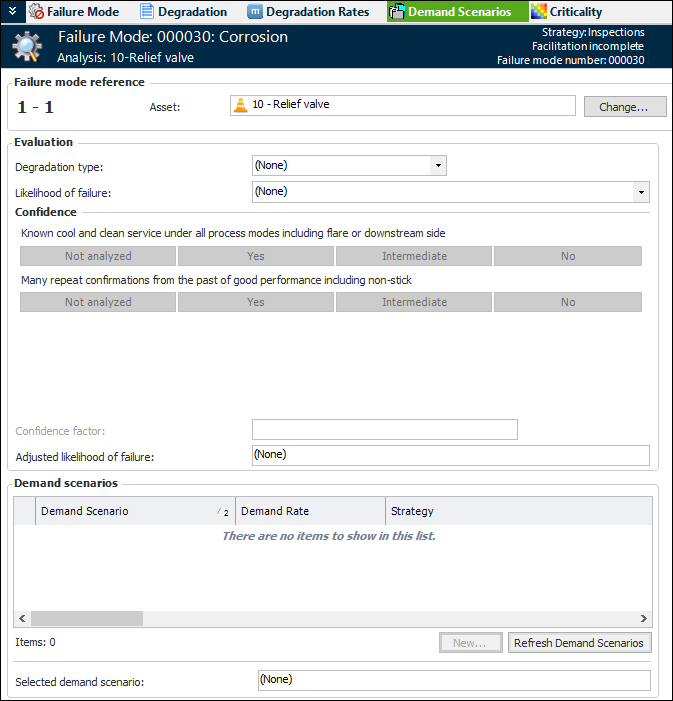Click the 10 - Relief valve asset field
This screenshot has width=673, height=701.
pyautogui.click(x=402, y=106)
